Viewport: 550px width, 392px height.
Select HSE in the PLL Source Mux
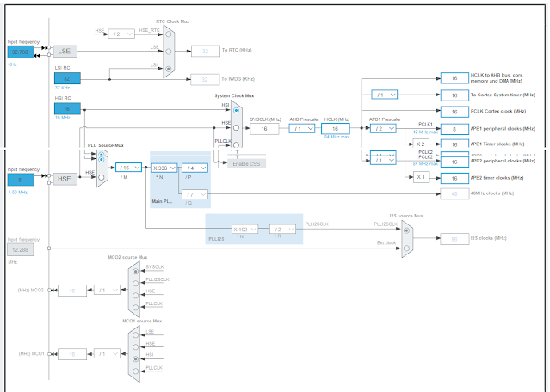click(x=102, y=178)
